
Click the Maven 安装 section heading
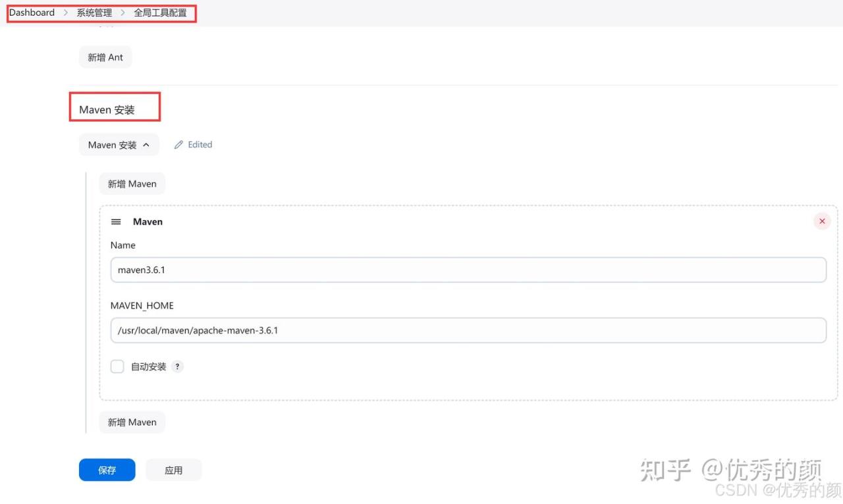coord(107,110)
